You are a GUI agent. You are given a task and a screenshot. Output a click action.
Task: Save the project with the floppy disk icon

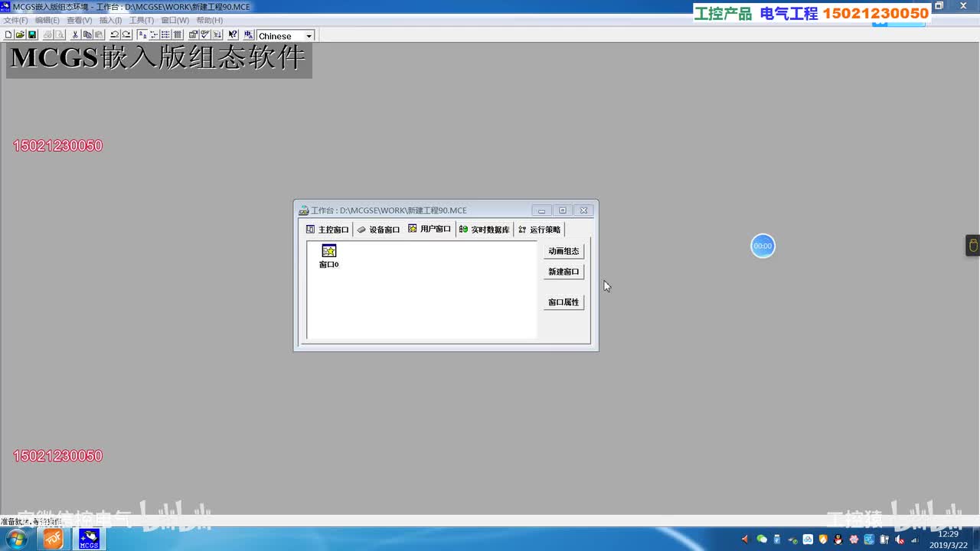click(32, 35)
